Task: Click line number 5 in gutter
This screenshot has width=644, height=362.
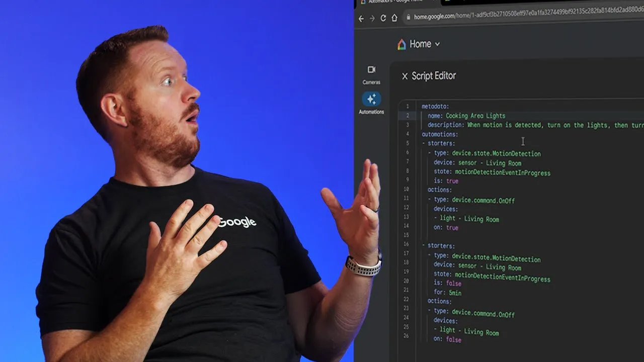Action: (408, 143)
